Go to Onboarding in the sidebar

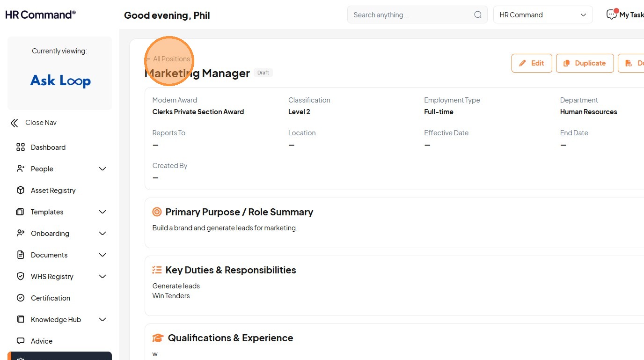pos(50,234)
